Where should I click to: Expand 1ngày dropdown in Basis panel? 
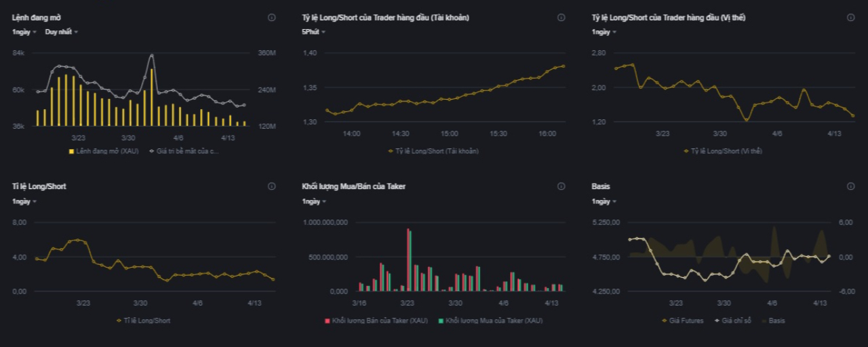604,201
